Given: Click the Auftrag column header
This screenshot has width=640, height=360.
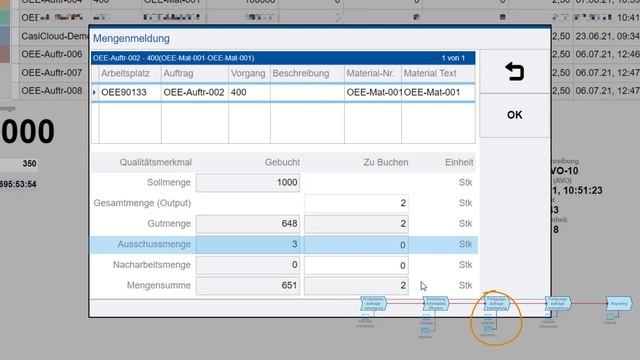Looking at the screenshot, I should point(178,73).
